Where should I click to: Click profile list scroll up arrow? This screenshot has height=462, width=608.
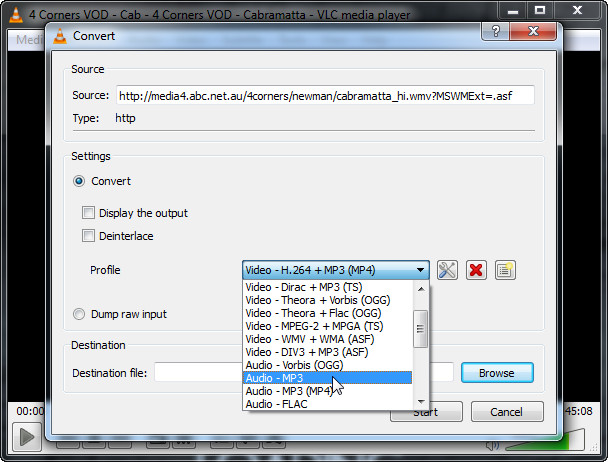click(x=421, y=289)
